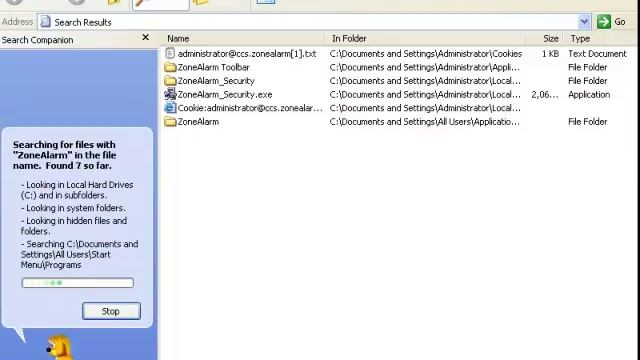Image resolution: width=640 pixels, height=360 pixels.
Task: Click the Administrator\Cookies folder path
Action: pyautogui.click(x=426, y=53)
